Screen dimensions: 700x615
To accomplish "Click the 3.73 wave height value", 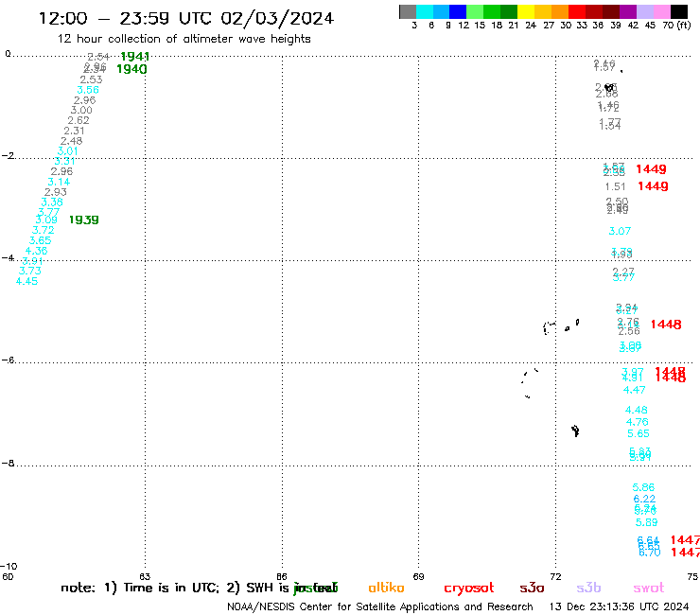I will pos(30,272).
